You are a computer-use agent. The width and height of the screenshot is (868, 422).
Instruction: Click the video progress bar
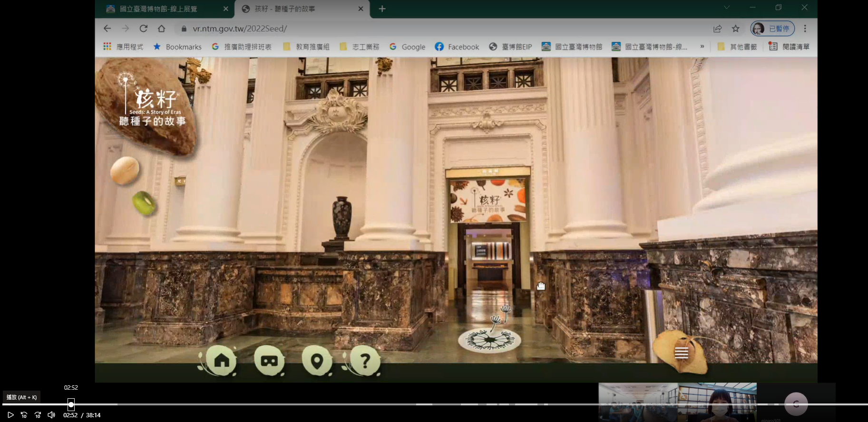[434, 404]
